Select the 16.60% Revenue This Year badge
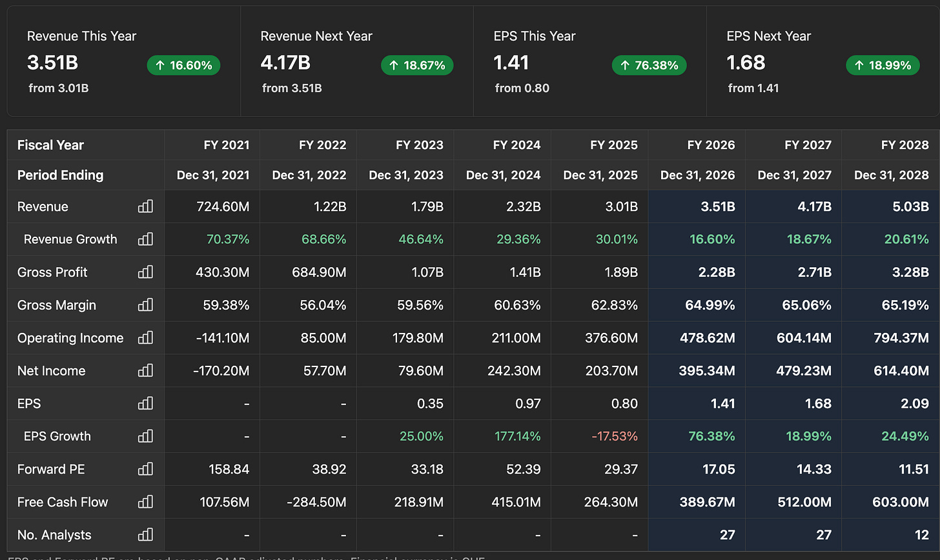The height and width of the screenshot is (560, 940). click(x=184, y=65)
